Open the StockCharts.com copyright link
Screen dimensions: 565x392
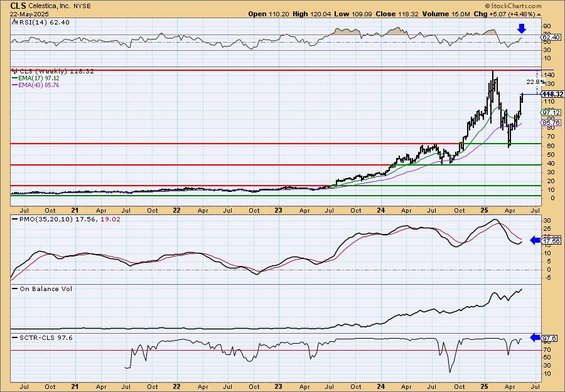(513, 6)
